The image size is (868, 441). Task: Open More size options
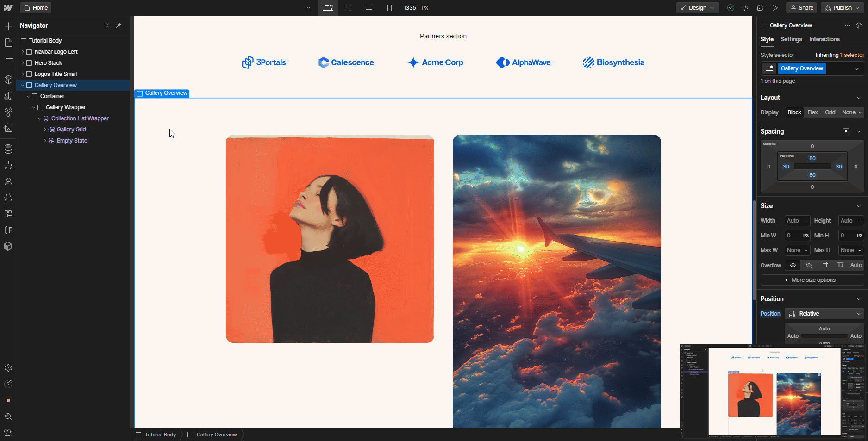pyautogui.click(x=812, y=280)
